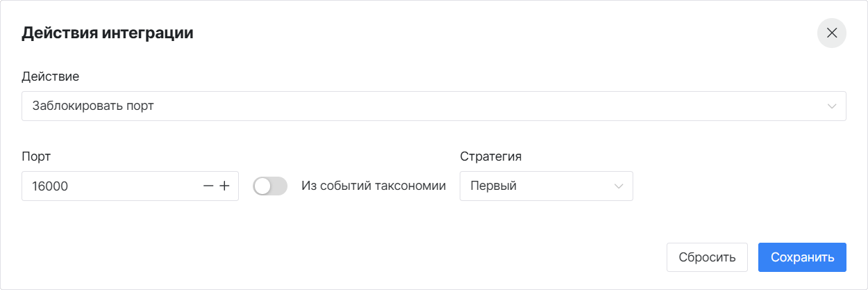Click the Заблокировать порт selected value text
868x290 pixels.
click(x=93, y=106)
